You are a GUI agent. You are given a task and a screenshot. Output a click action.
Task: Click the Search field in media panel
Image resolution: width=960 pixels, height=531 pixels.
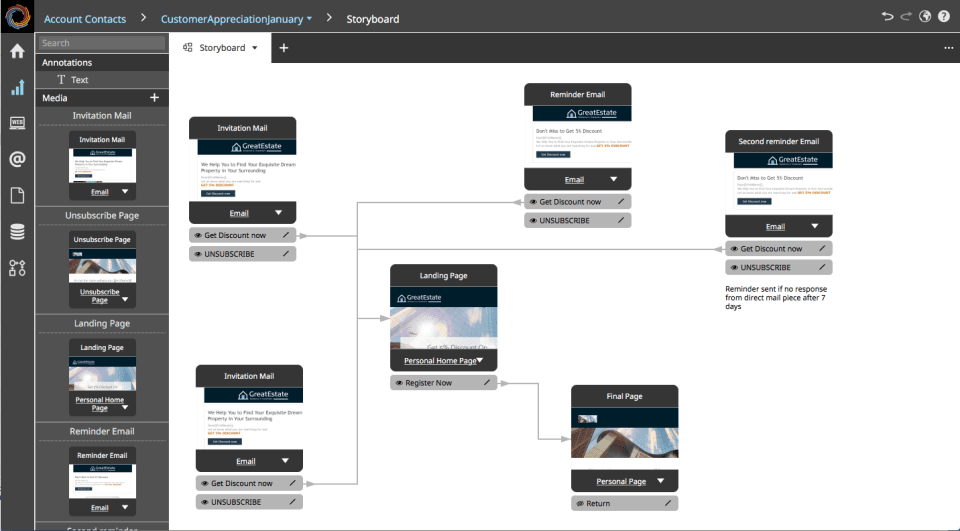(x=101, y=43)
